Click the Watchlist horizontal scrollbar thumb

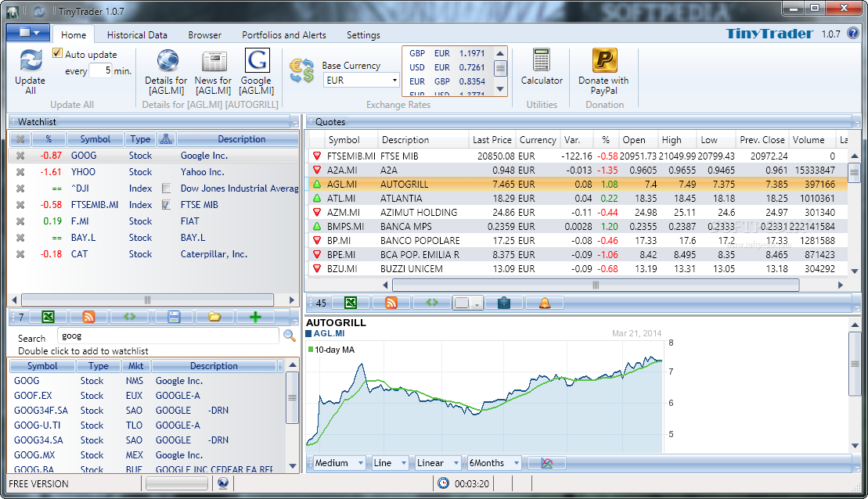(x=147, y=300)
